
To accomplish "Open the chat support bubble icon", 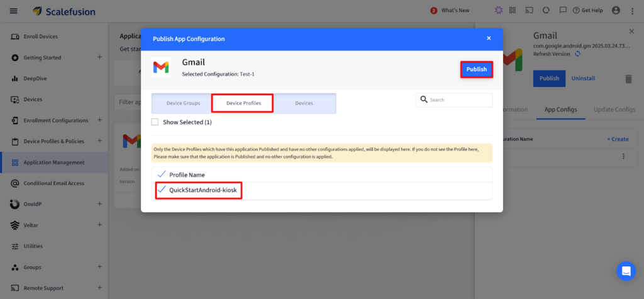I will coord(626,271).
